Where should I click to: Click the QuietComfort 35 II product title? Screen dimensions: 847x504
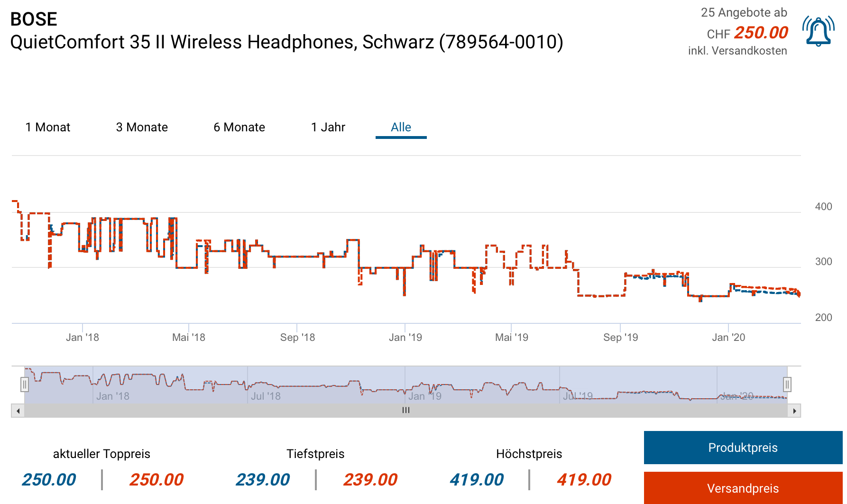tap(286, 42)
